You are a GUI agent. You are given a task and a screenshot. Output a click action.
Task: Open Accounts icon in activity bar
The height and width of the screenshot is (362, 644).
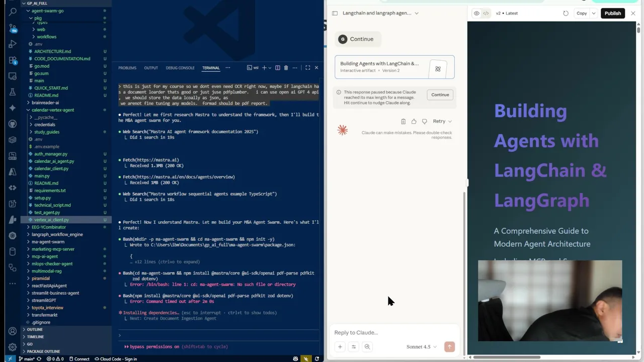click(13, 331)
